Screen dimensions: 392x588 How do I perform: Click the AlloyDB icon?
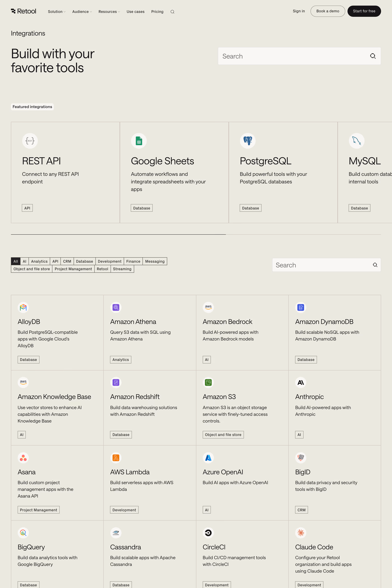pos(23,307)
